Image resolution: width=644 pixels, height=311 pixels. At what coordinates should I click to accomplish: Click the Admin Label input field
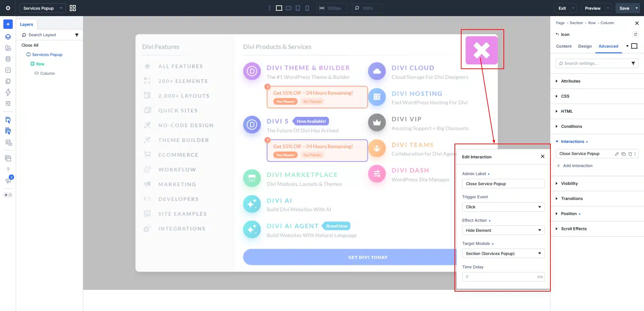pyautogui.click(x=503, y=184)
